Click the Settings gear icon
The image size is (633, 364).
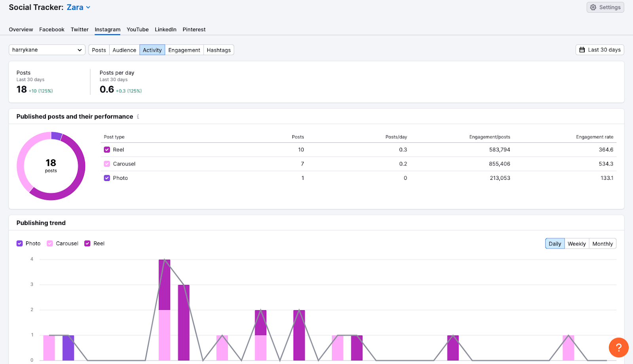tap(593, 8)
